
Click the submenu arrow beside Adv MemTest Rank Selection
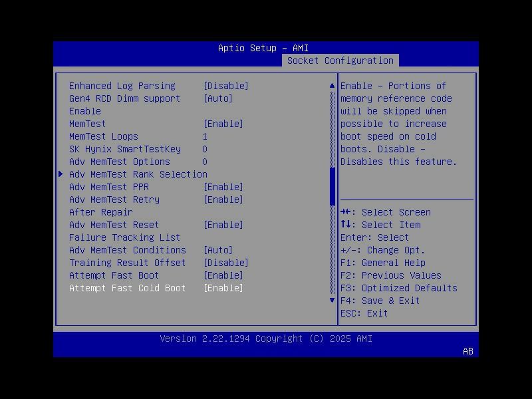[61, 174]
